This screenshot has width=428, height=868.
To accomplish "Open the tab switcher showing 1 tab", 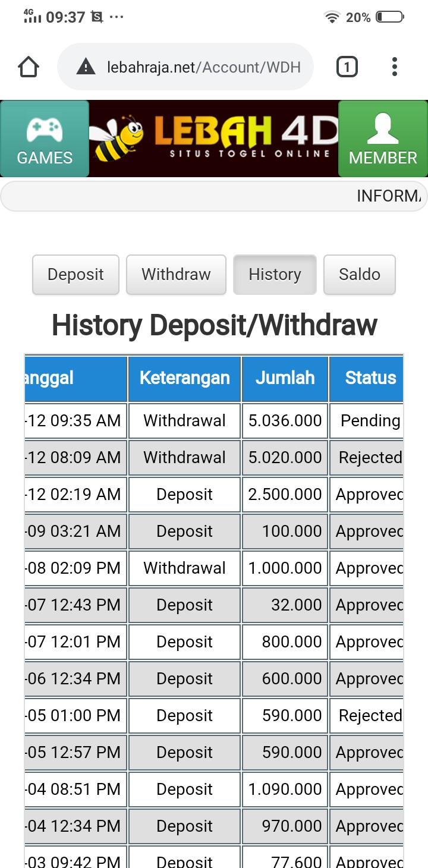I will point(347,67).
